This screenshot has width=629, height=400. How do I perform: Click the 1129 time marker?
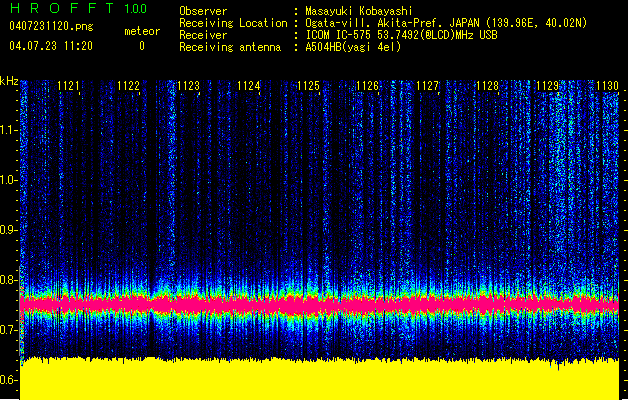(x=548, y=86)
